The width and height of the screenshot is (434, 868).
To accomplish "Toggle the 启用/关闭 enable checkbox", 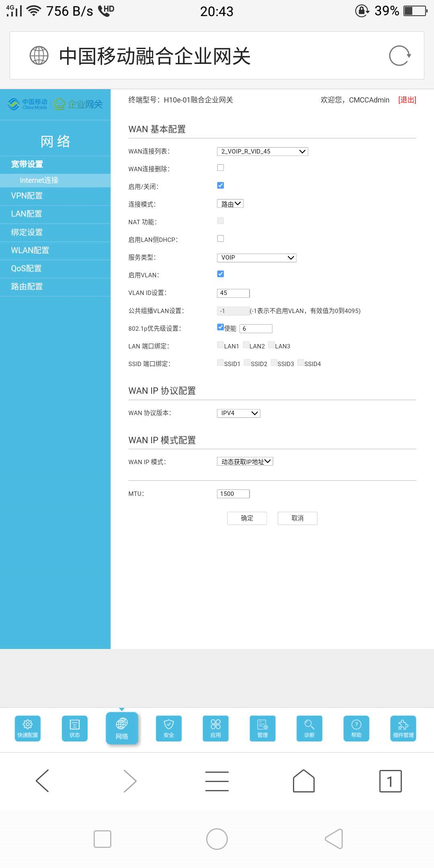I will coord(221,186).
